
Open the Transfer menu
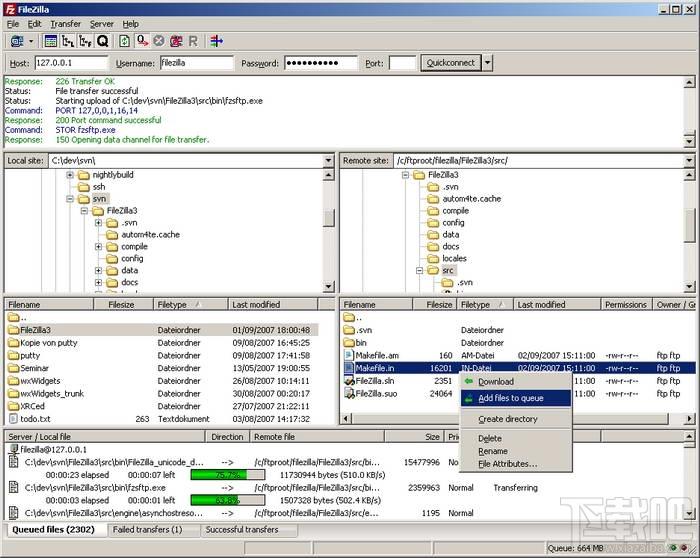click(65, 24)
